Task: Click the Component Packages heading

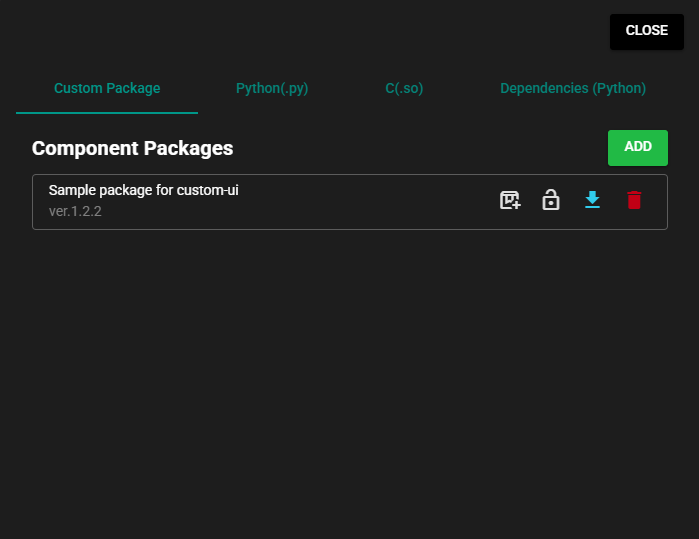Action: (132, 148)
